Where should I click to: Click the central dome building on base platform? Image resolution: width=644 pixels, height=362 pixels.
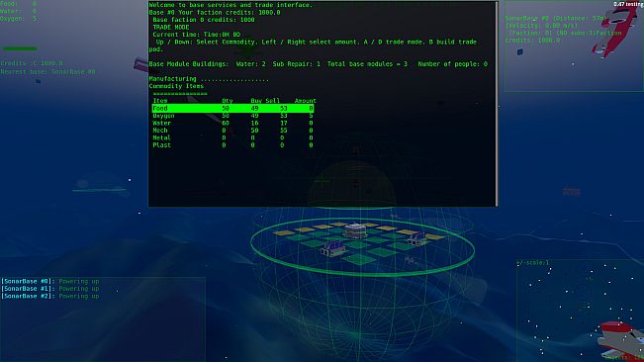click(355, 230)
